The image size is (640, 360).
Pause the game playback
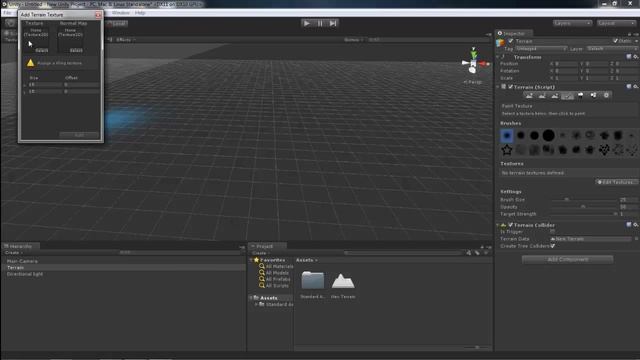pos(320,23)
